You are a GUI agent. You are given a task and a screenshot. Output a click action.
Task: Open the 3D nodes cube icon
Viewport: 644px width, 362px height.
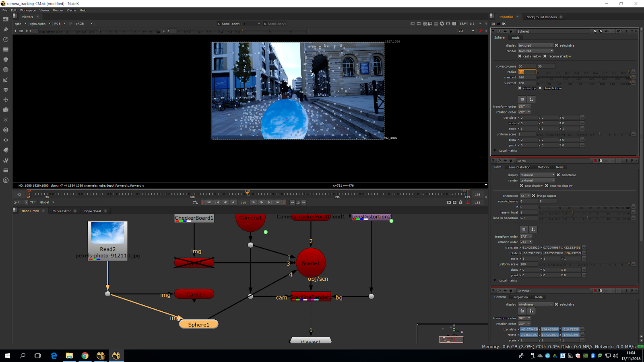point(6,110)
